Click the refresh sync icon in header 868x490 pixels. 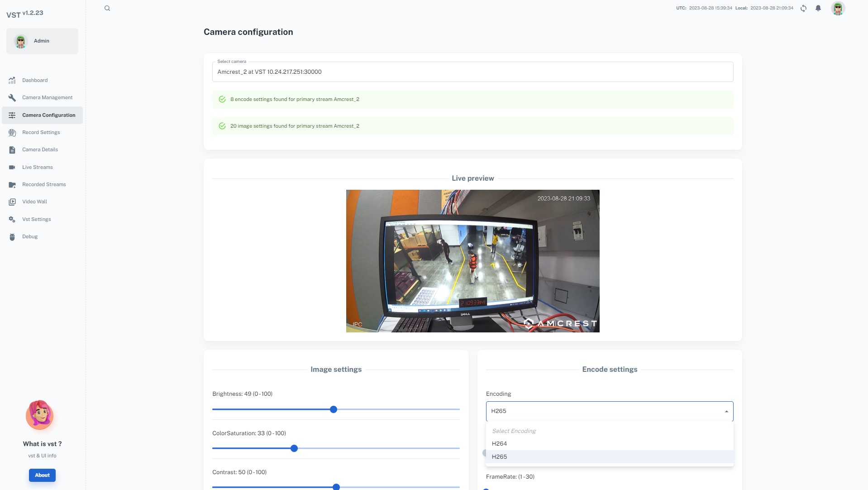pos(803,8)
